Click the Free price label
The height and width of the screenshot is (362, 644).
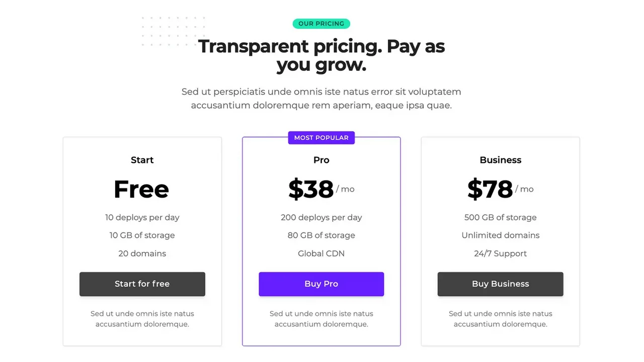141,189
